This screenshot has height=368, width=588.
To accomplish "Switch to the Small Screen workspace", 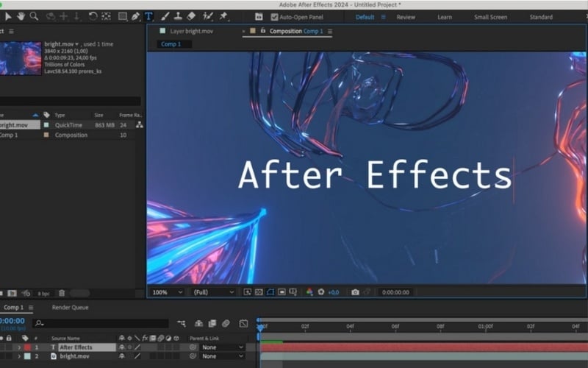I will pyautogui.click(x=490, y=17).
